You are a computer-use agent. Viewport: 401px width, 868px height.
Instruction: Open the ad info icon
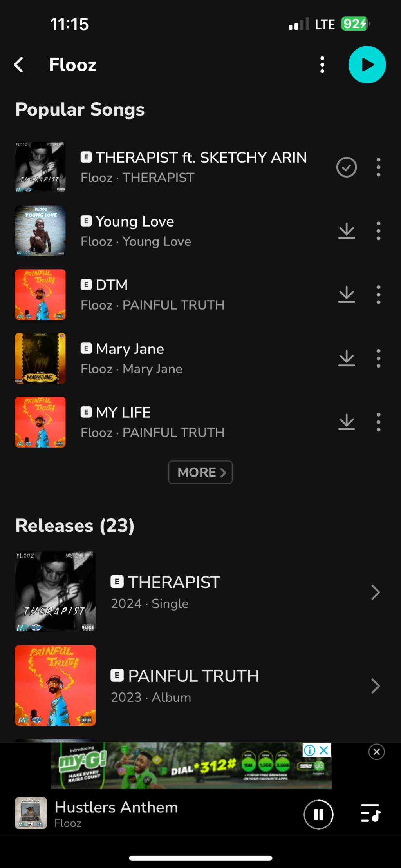point(309,750)
